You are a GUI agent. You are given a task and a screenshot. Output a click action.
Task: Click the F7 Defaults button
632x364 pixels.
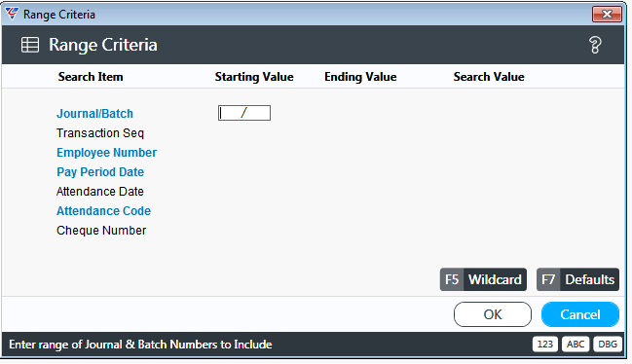577,279
